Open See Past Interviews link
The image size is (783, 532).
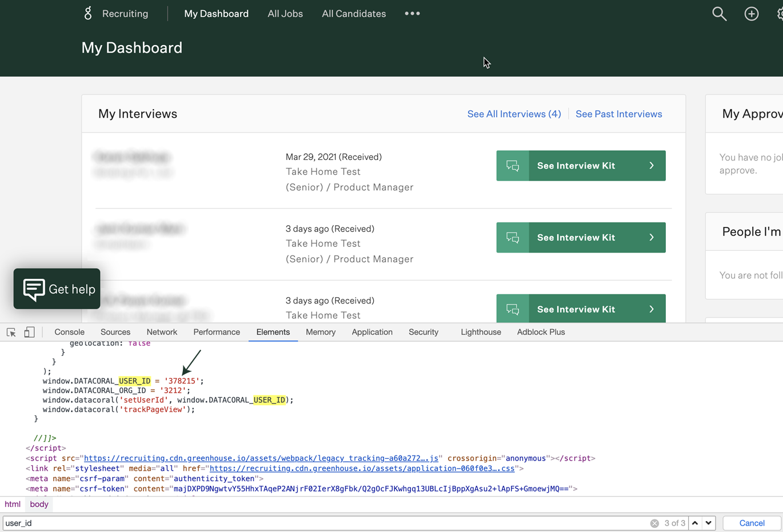[x=618, y=114]
